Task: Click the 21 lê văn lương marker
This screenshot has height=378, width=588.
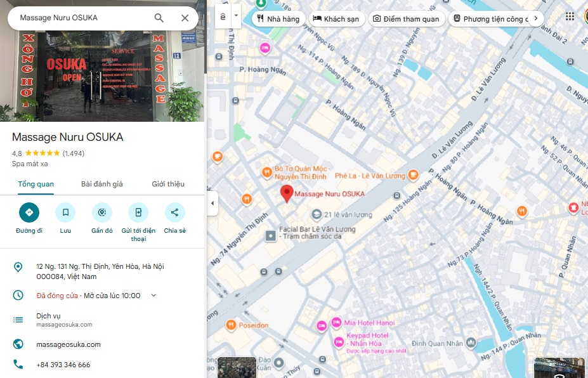Action: pyautogui.click(x=317, y=214)
